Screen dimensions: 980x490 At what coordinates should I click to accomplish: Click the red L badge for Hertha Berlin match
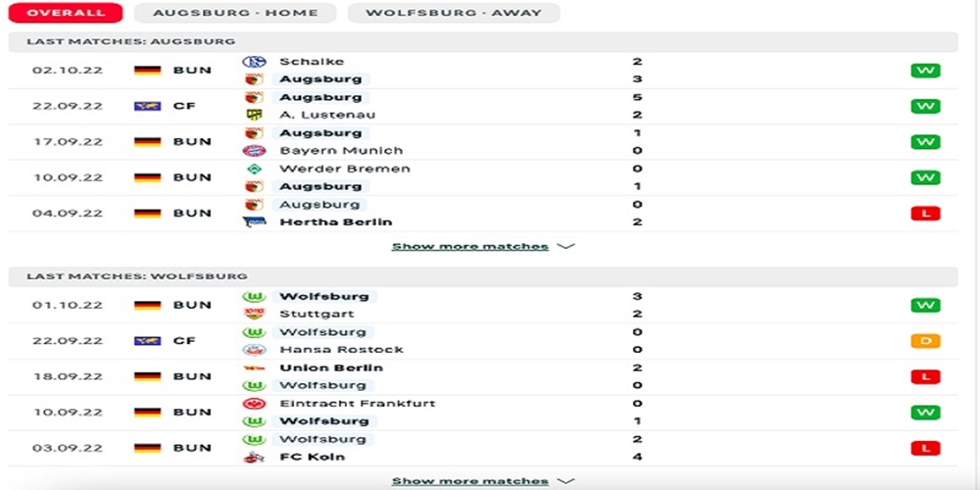point(924,214)
